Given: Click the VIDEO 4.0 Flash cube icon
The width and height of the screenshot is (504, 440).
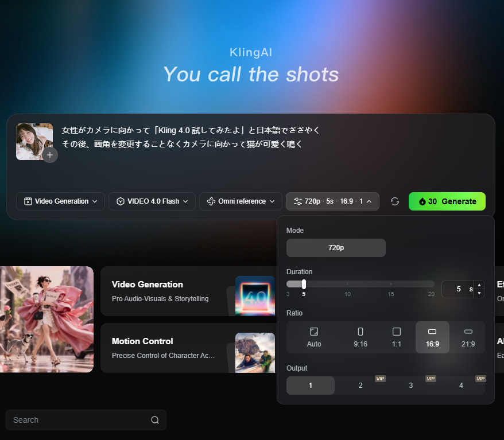Looking at the screenshot, I should pyautogui.click(x=121, y=201).
